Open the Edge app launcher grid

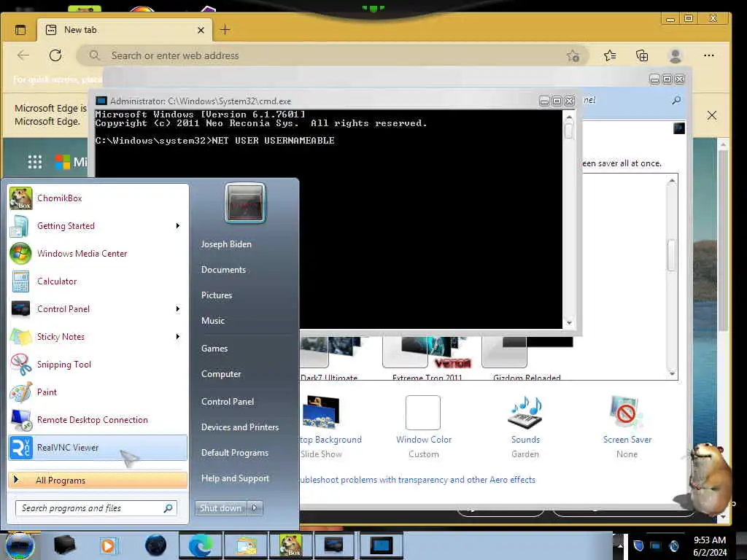[x=35, y=162]
